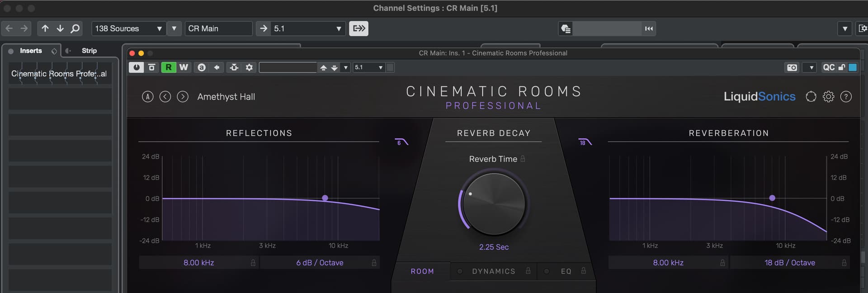Click the A preset comparison icon
Image resolution: width=868 pixels, height=293 pixels.
(x=148, y=97)
